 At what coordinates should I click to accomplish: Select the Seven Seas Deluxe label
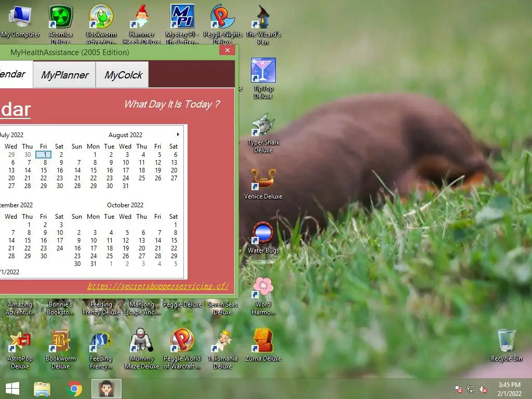pyautogui.click(x=222, y=308)
